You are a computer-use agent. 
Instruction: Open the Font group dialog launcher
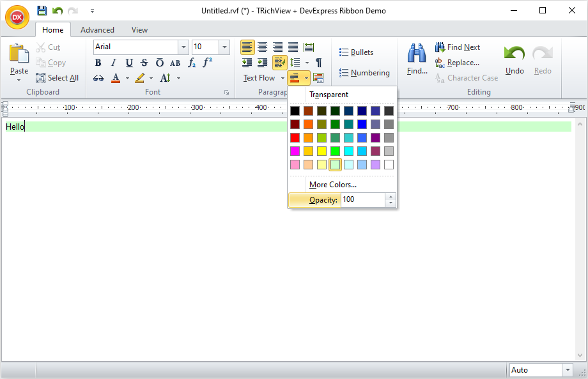[226, 92]
